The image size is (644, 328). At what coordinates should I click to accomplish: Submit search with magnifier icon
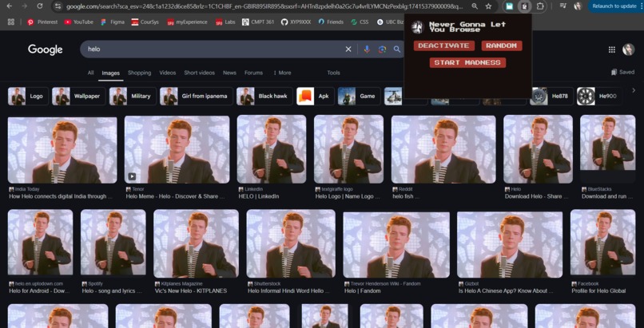coord(397,49)
